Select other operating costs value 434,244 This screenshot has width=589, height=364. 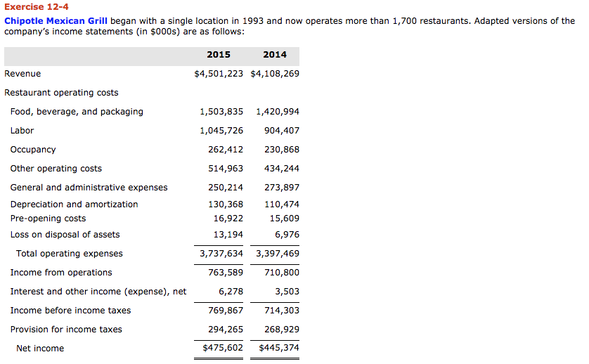(x=282, y=169)
